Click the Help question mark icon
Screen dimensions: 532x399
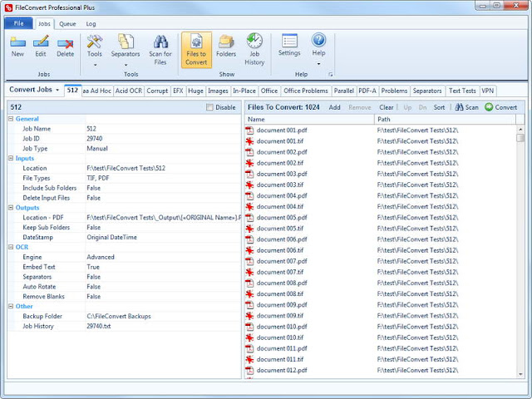pos(318,40)
